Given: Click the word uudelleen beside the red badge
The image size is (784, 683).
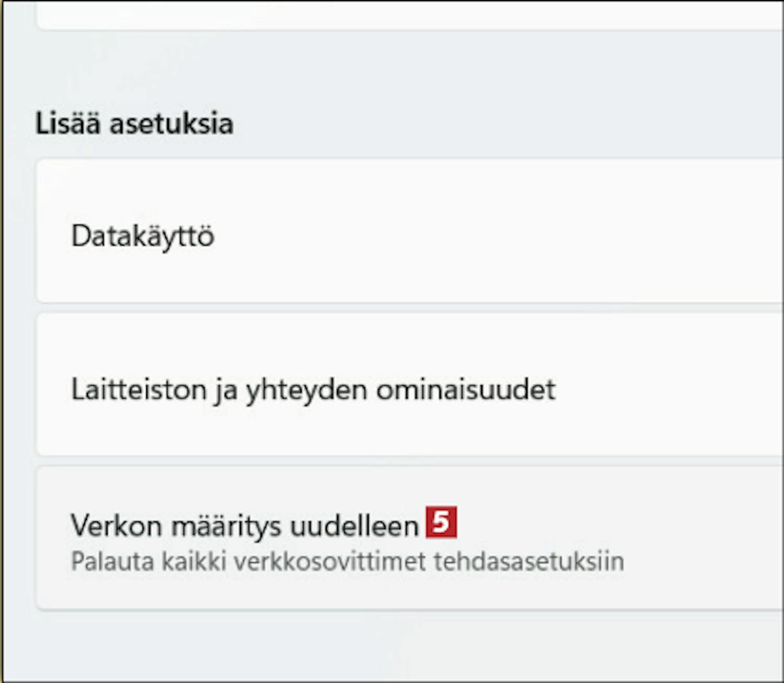Looking at the screenshot, I should (x=354, y=525).
